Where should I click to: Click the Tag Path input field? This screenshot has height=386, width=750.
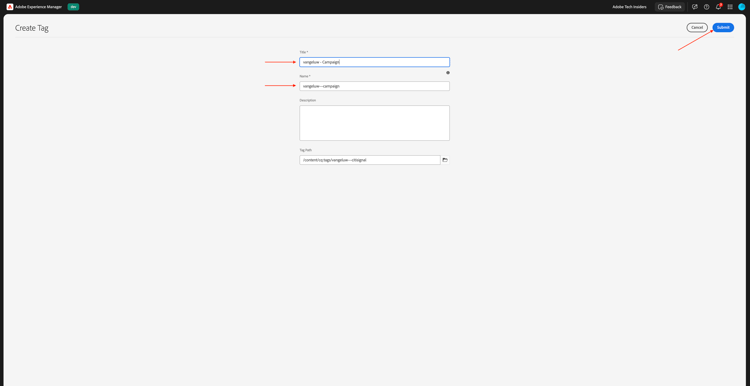point(370,160)
